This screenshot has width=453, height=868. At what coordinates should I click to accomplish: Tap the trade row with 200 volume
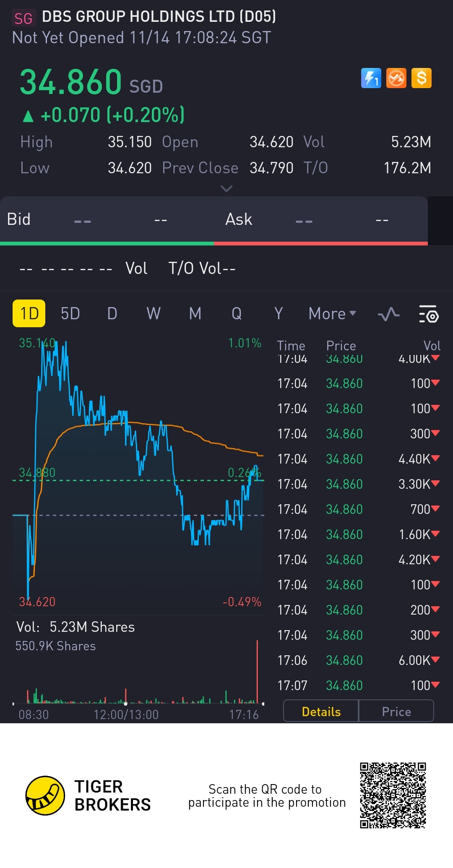pyautogui.click(x=359, y=610)
